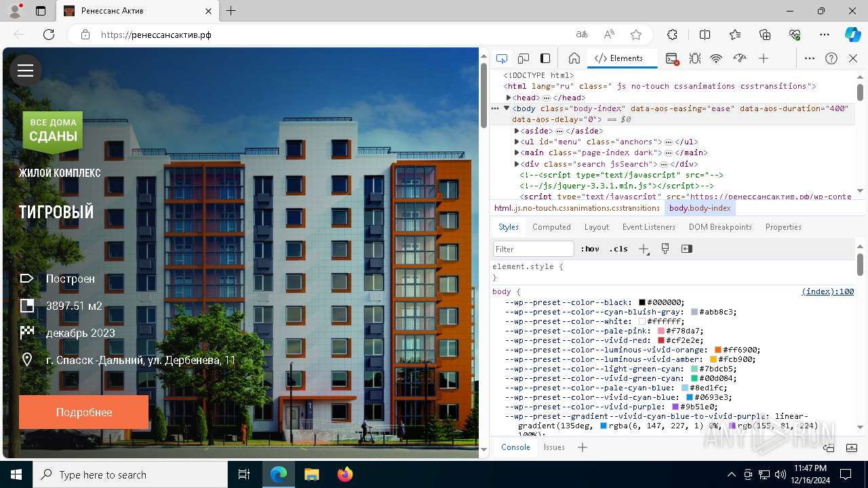The height and width of the screenshot is (488, 868).
Task: Open the Properties tab
Action: tap(783, 227)
